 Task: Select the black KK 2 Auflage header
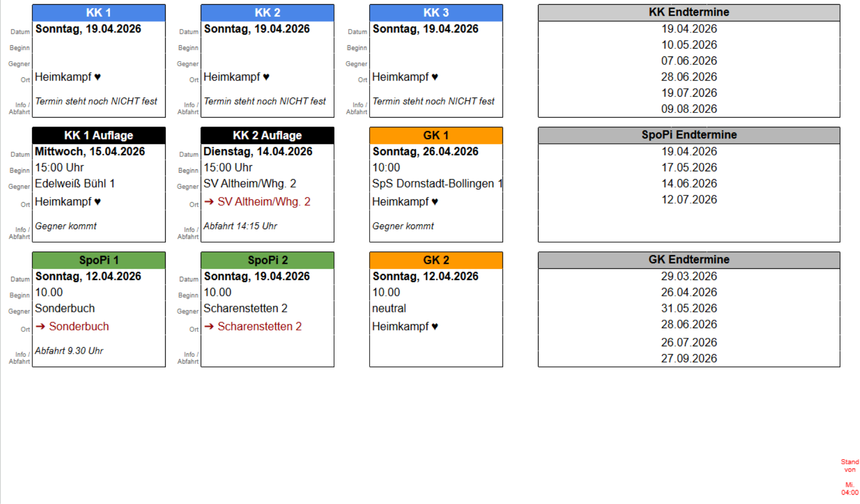click(267, 135)
